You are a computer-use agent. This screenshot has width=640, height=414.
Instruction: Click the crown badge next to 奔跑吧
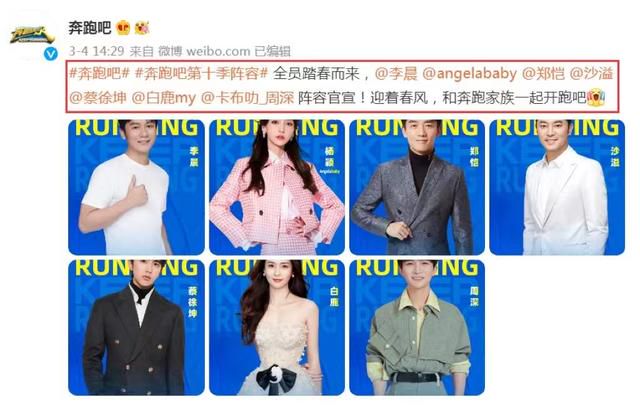(123, 28)
